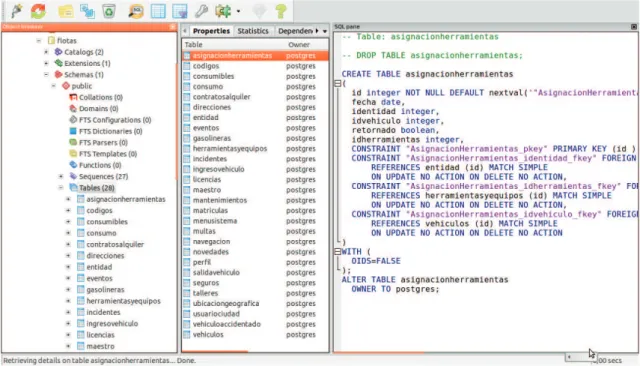Switch to the Statistics tab
The height and width of the screenshot is (366, 640).
point(253,31)
